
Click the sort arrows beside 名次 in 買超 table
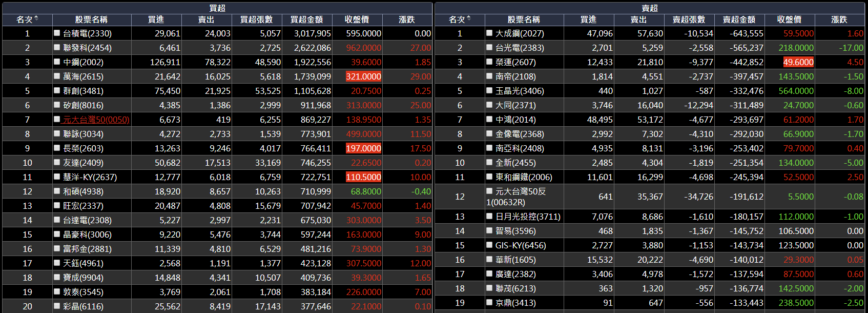click(36, 19)
